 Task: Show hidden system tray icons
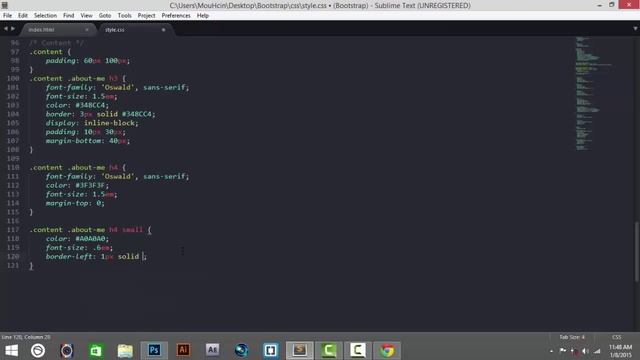551,351
